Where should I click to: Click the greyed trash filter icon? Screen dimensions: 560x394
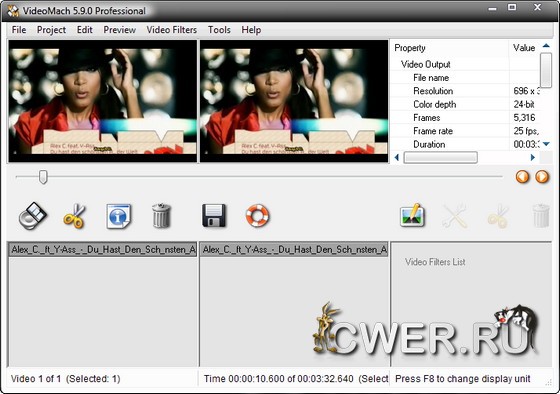[541, 215]
